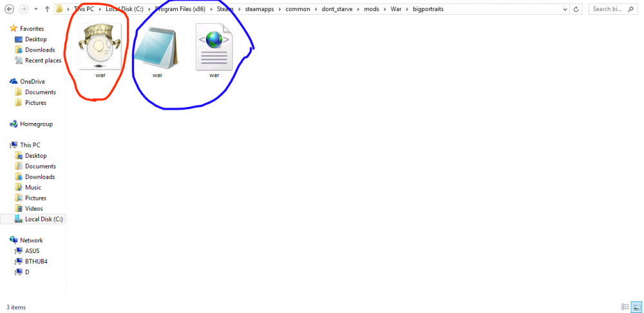The height and width of the screenshot is (313, 644).
Task: Click the Videos folder icon
Action: (x=18, y=208)
